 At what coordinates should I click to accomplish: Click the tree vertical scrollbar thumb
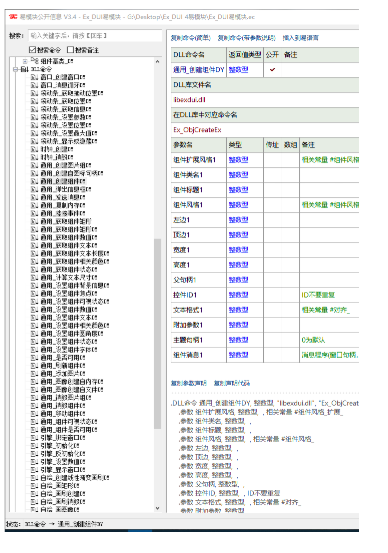[157, 334]
